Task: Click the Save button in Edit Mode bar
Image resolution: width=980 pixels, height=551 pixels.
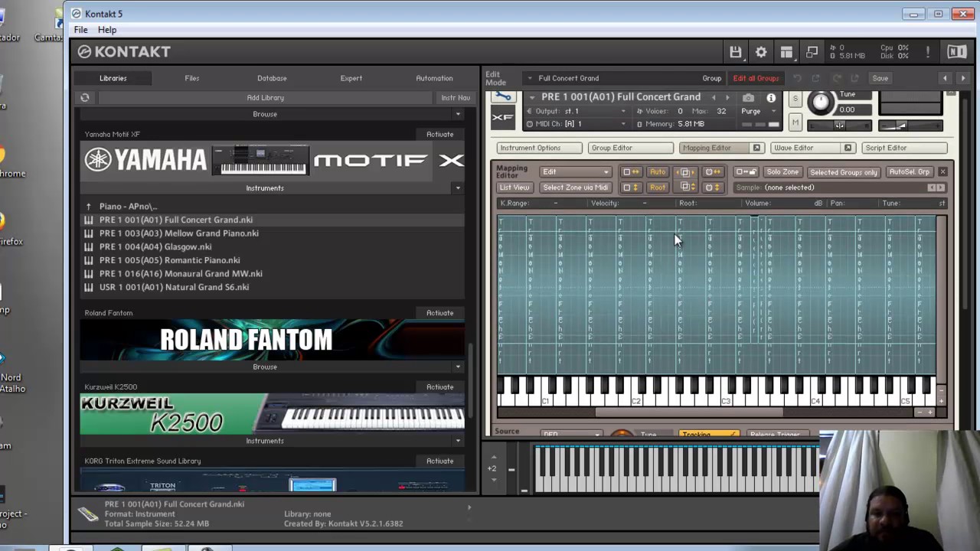Action: [x=880, y=78]
